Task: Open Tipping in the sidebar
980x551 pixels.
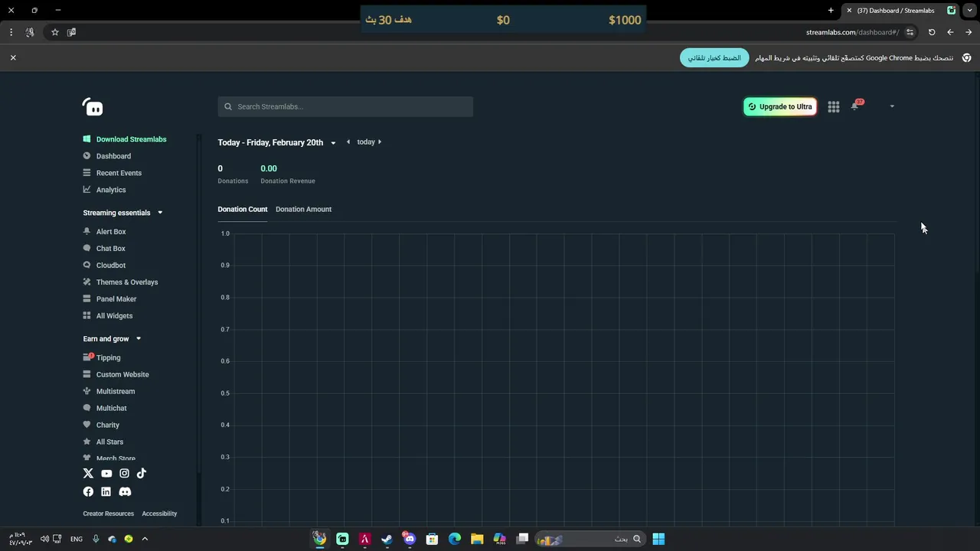Action: tap(108, 358)
